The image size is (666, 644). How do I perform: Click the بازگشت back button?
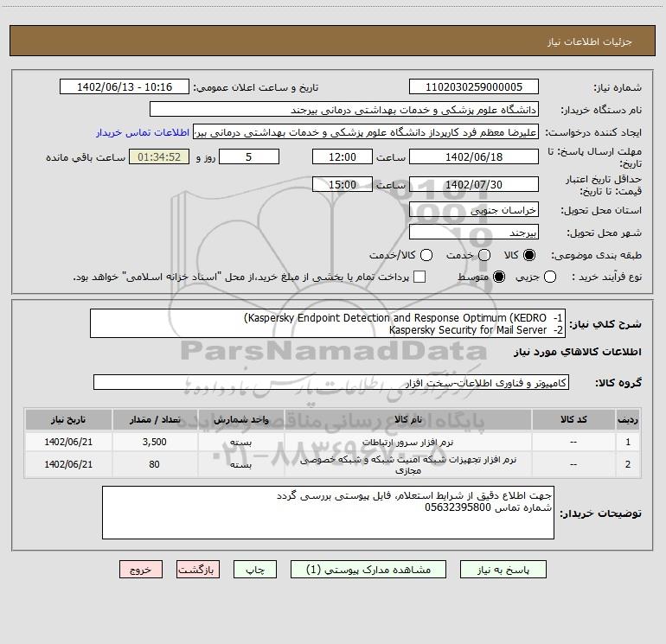click(x=198, y=570)
